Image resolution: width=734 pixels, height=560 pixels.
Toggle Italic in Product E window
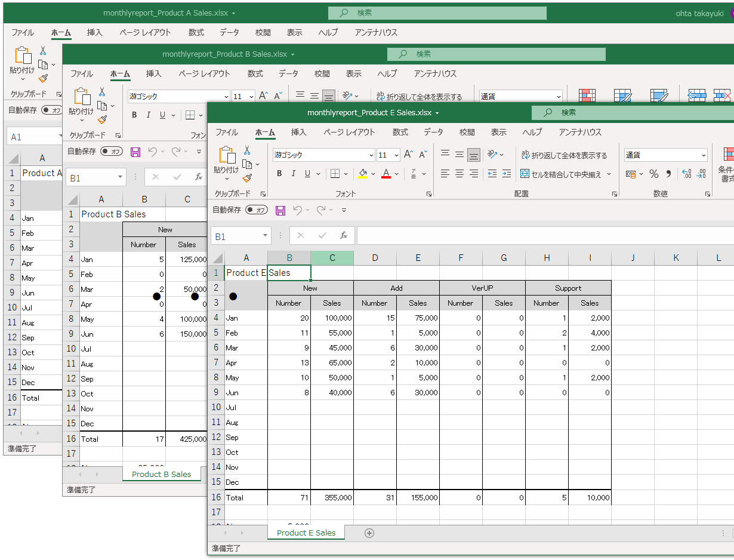(x=293, y=174)
